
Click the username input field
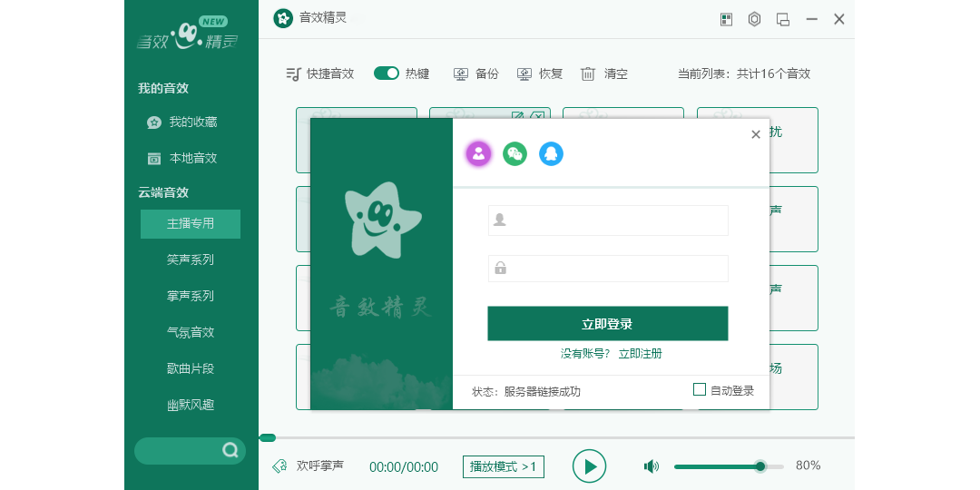[x=608, y=220]
